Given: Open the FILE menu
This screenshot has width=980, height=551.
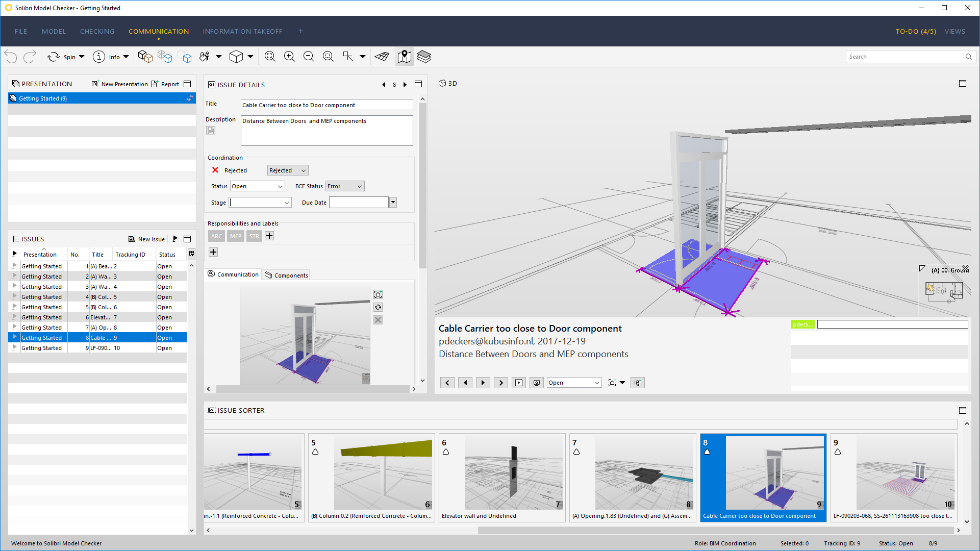Looking at the screenshot, I should pos(21,31).
